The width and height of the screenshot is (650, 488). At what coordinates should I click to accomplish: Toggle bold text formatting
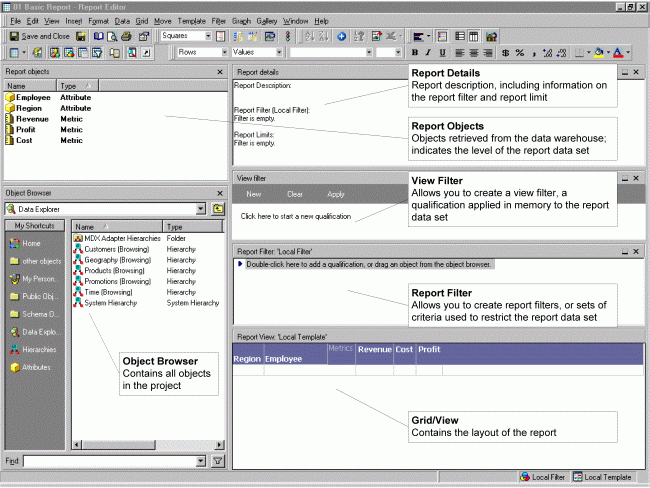[x=414, y=52]
